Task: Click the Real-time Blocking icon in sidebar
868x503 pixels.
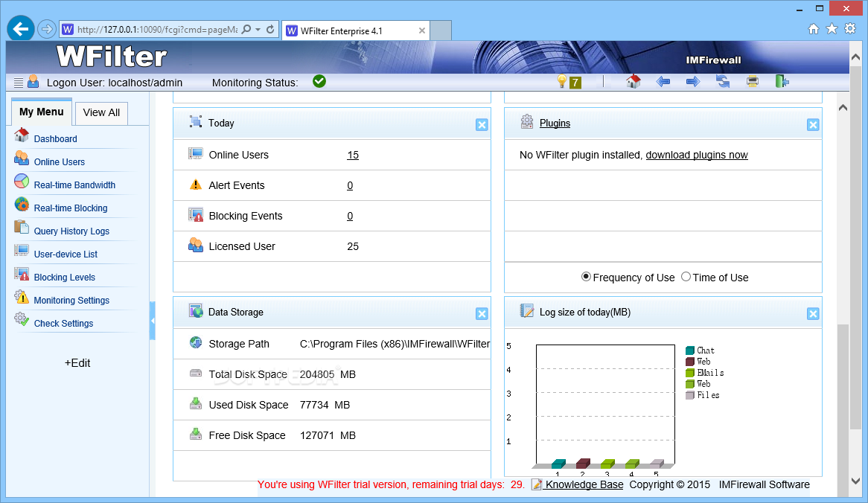Action: 22,204
